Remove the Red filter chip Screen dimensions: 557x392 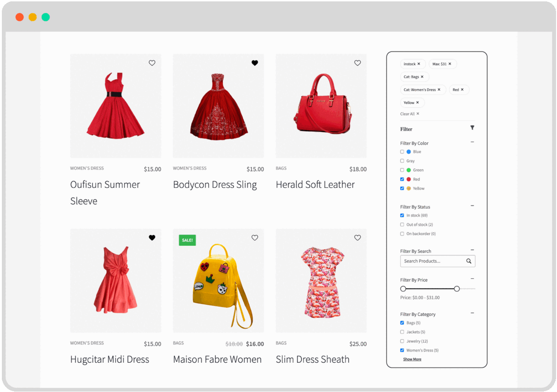pyautogui.click(x=462, y=90)
